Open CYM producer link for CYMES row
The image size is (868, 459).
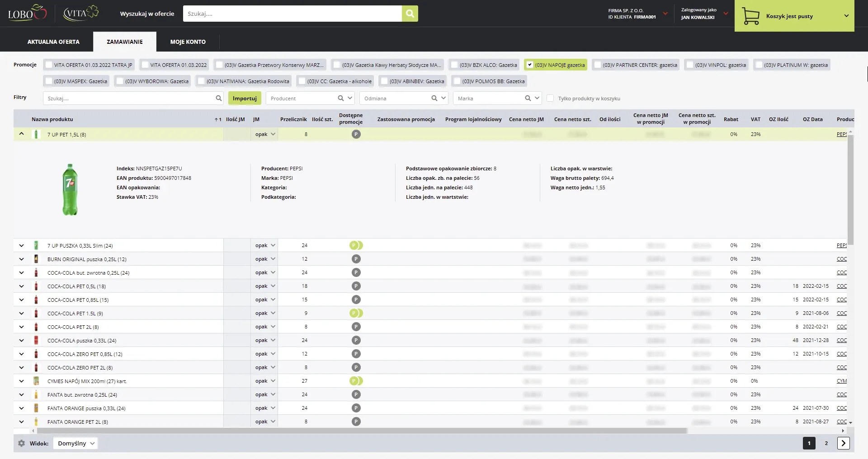[842, 381]
